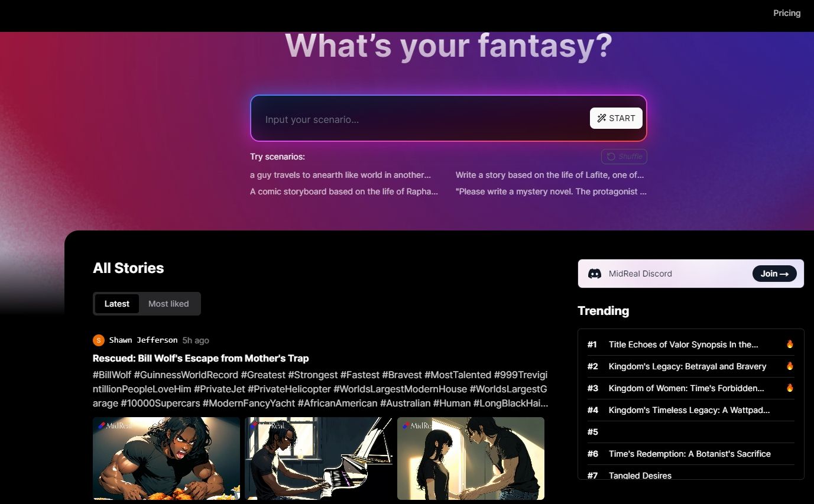
Task: Open the muscular man eating chicken thumbnail
Action: click(x=166, y=459)
